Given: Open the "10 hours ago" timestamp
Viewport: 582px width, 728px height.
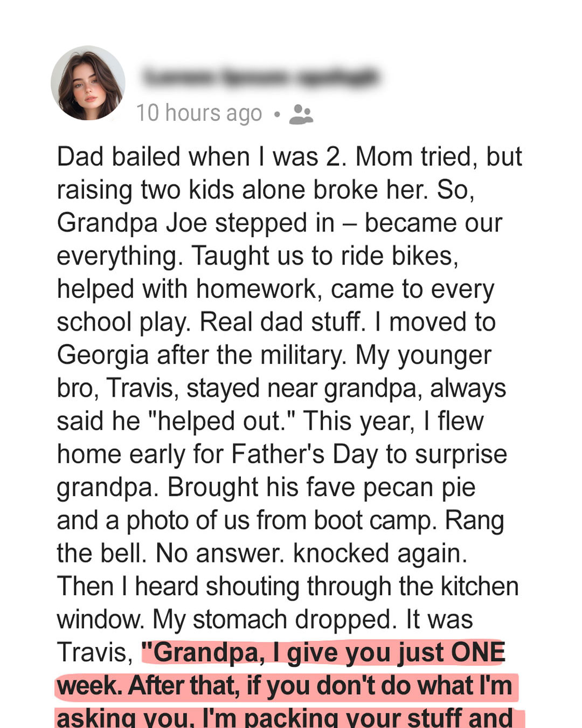Looking at the screenshot, I should 199,113.
